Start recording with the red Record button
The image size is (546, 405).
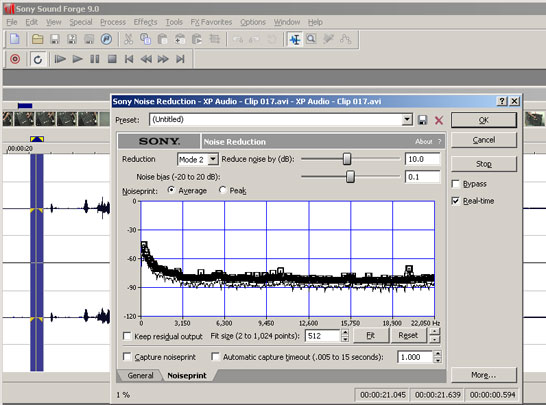point(15,59)
